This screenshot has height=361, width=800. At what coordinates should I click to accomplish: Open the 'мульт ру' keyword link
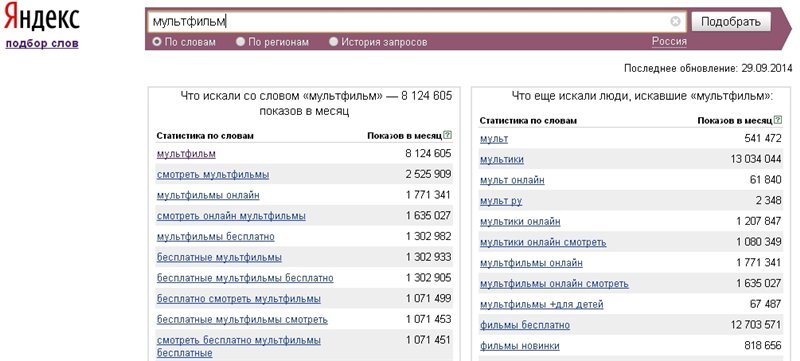tap(501, 201)
